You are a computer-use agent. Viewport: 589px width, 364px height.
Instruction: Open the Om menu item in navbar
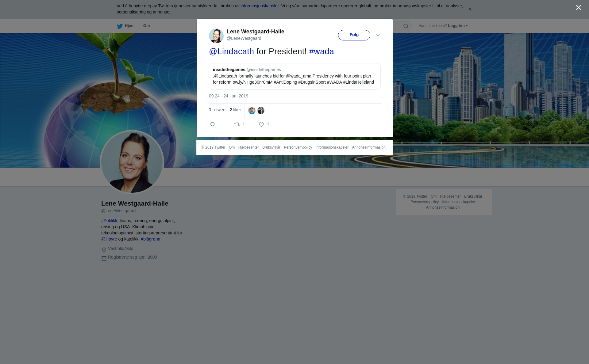pyautogui.click(x=146, y=26)
